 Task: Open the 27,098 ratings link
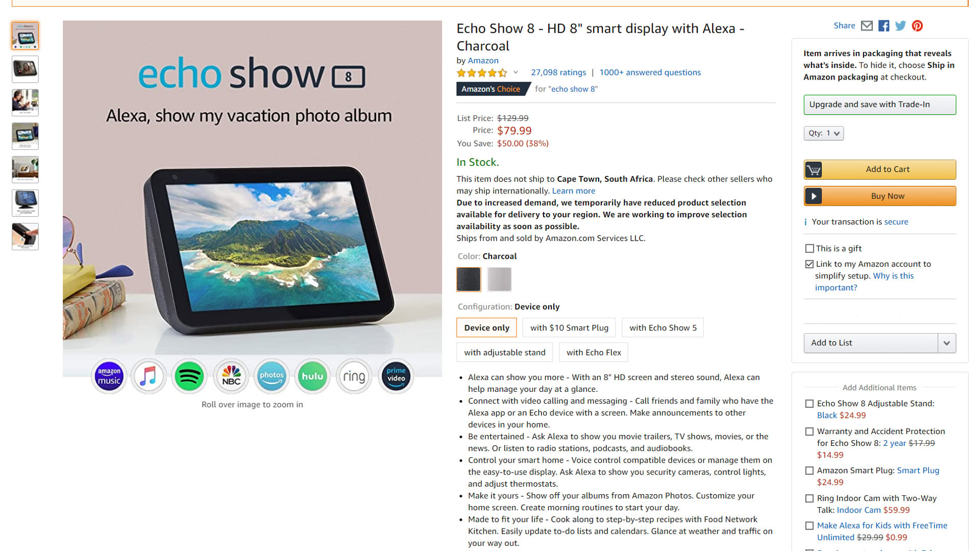[x=558, y=72]
